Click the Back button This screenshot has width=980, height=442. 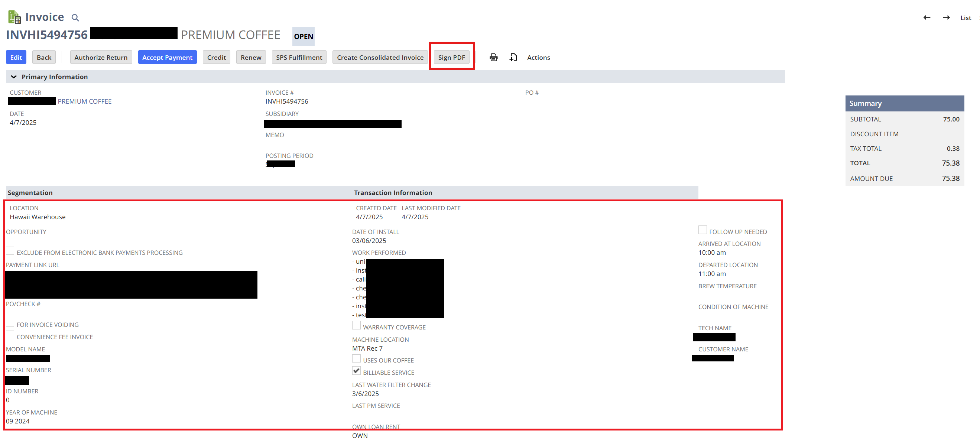44,58
